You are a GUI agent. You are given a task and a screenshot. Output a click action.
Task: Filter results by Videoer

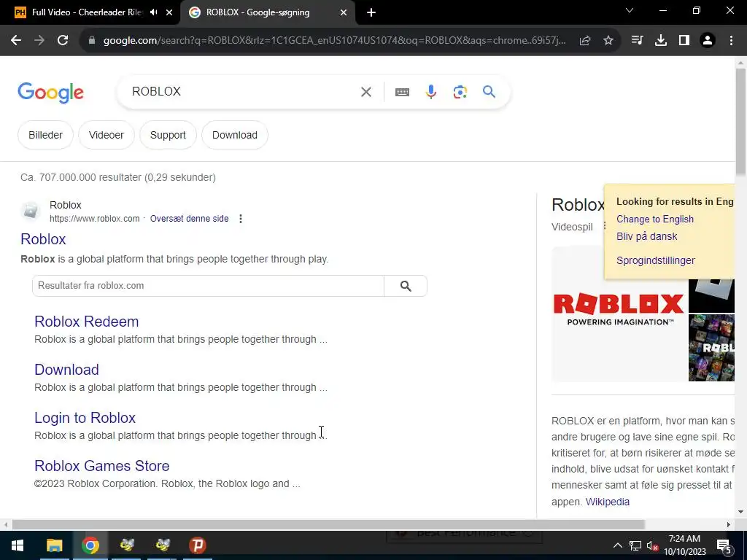coord(107,135)
